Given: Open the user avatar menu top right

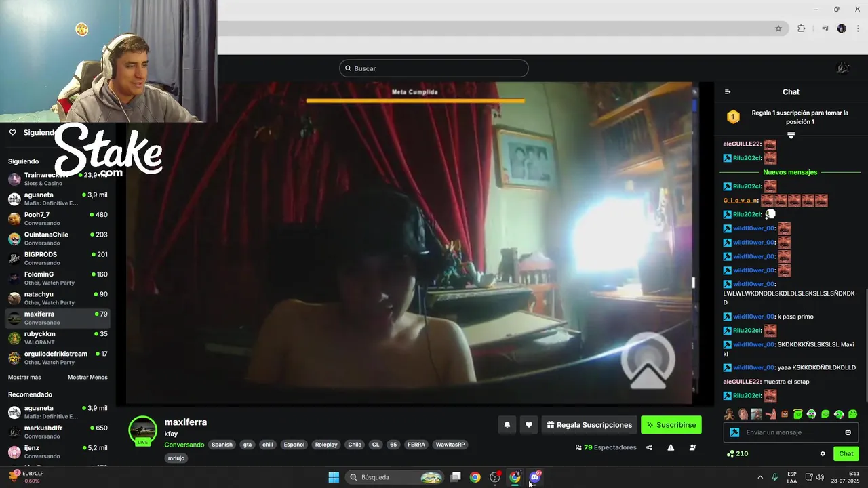Looking at the screenshot, I should pyautogui.click(x=843, y=68).
